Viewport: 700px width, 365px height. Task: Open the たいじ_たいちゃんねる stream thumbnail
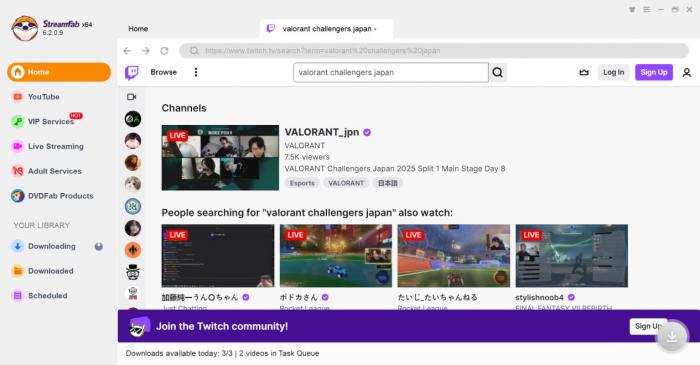point(454,256)
